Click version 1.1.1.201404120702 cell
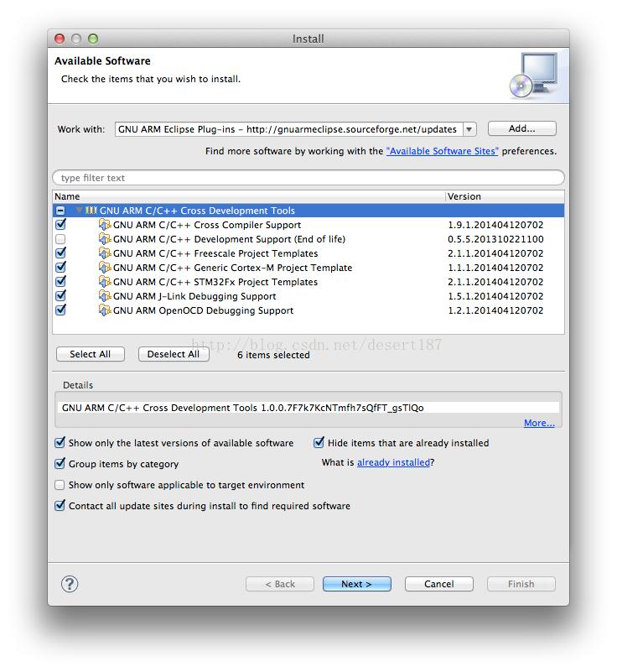Screen dimensions: 617x672 [495, 268]
